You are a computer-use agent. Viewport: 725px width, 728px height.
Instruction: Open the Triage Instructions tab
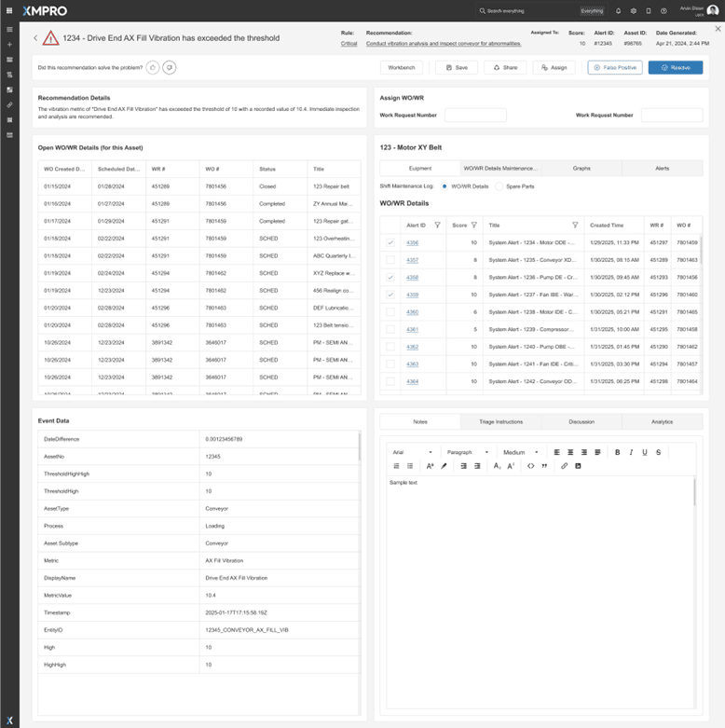[x=500, y=421]
